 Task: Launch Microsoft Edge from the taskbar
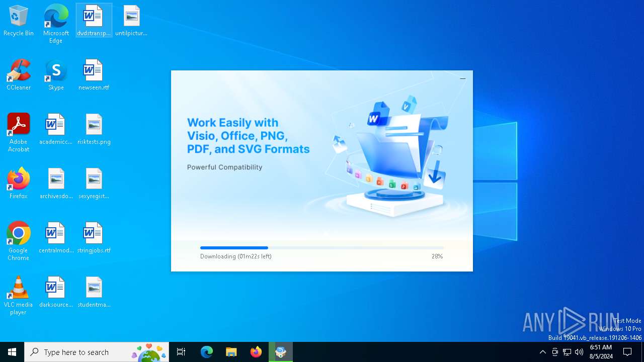point(207,352)
